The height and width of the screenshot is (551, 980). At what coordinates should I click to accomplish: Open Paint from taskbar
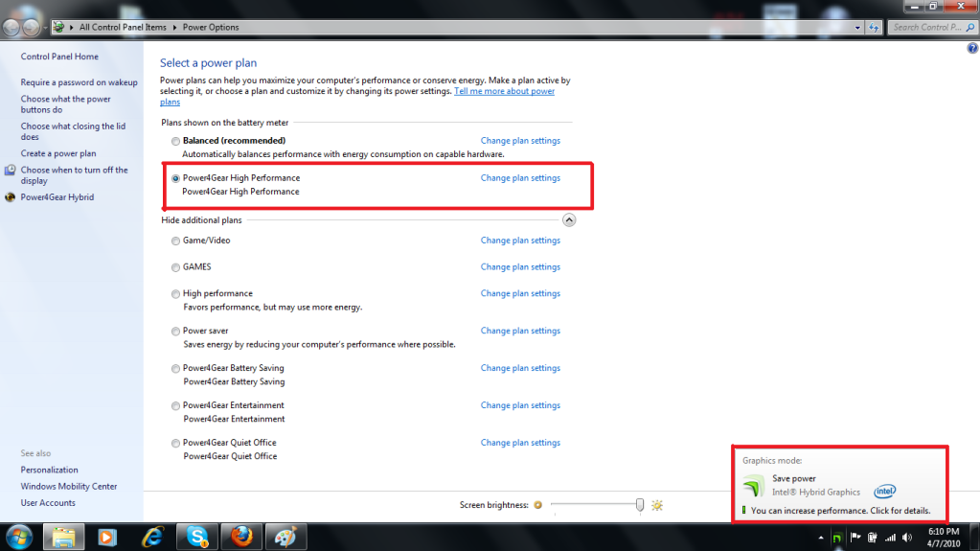pyautogui.click(x=285, y=538)
